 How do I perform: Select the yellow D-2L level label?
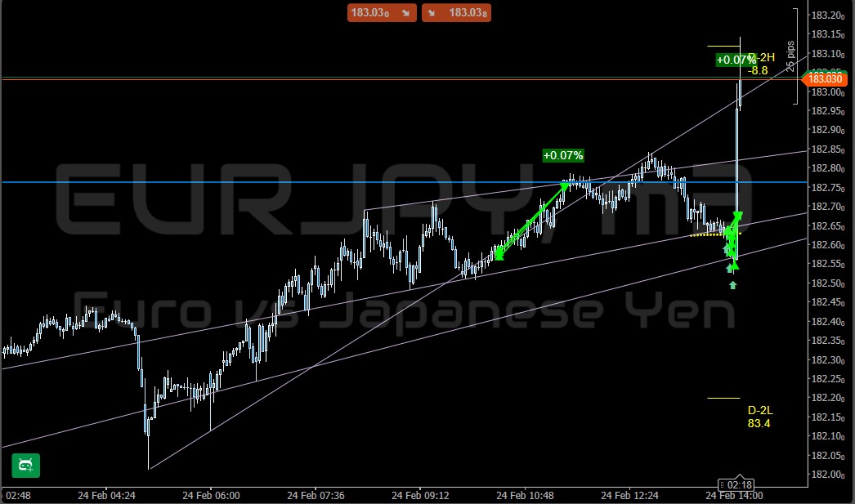click(760, 417)
